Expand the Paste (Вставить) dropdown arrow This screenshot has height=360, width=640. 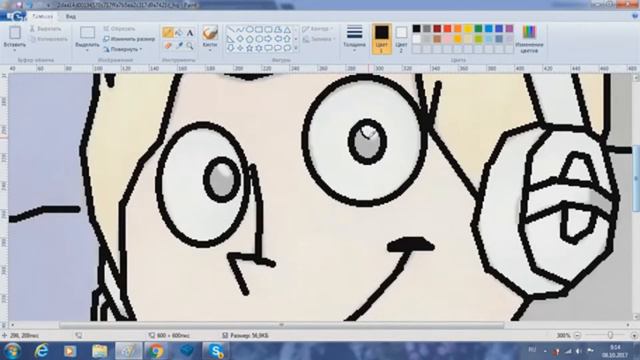tap(15, 50)
